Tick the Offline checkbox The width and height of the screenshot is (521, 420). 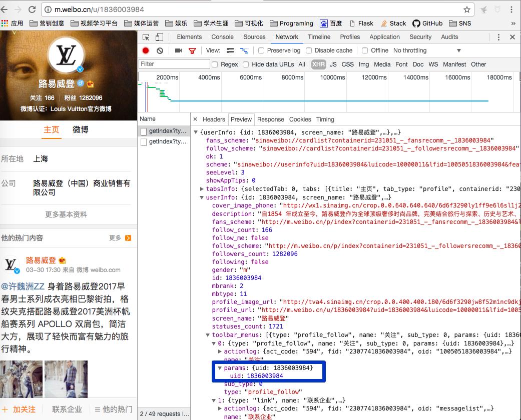pos(365,50)
